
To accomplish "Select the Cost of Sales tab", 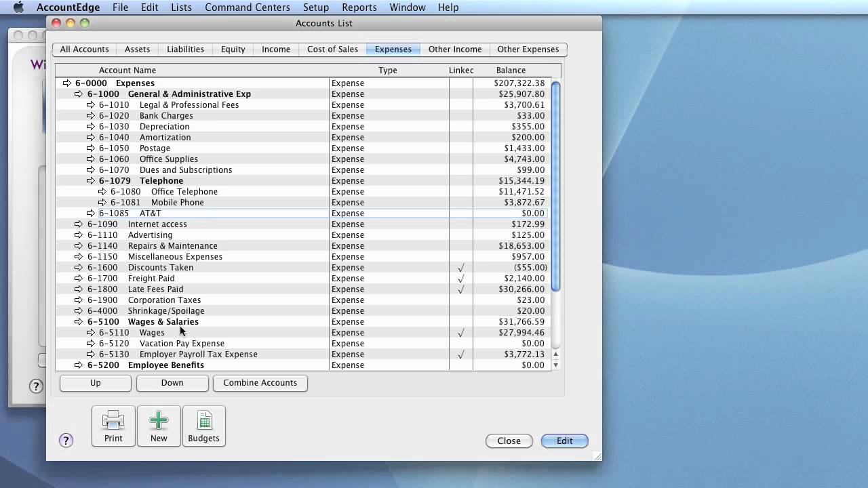I will click(332, 49).
